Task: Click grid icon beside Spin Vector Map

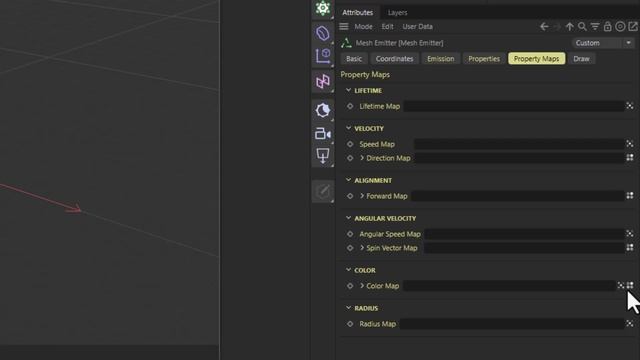Action: coord(630,247)
